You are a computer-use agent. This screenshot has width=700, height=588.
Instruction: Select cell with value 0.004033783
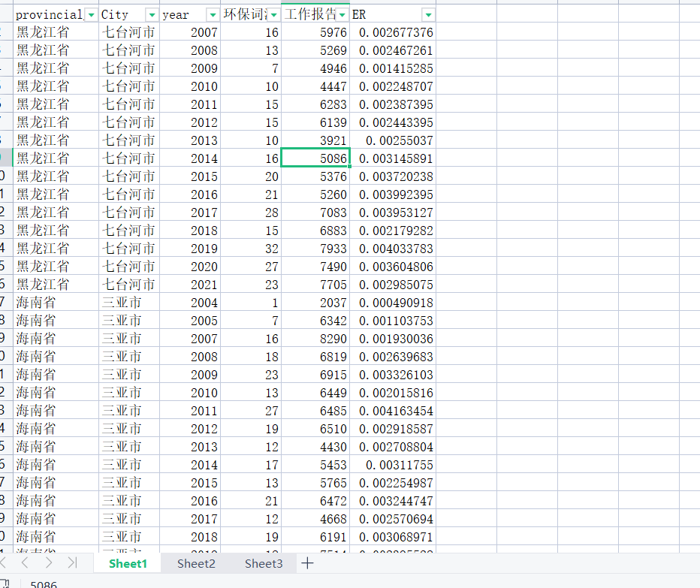pyautogui.click(x=393, y=249)
